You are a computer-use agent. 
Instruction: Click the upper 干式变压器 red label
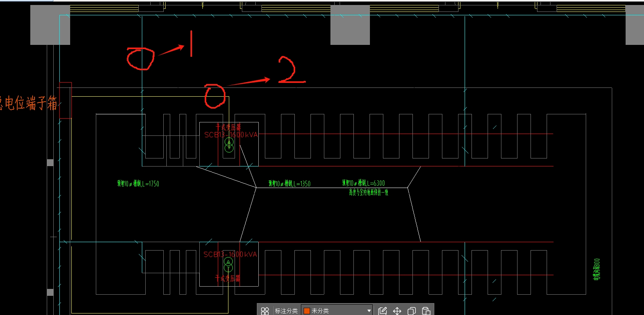[228, 127]
